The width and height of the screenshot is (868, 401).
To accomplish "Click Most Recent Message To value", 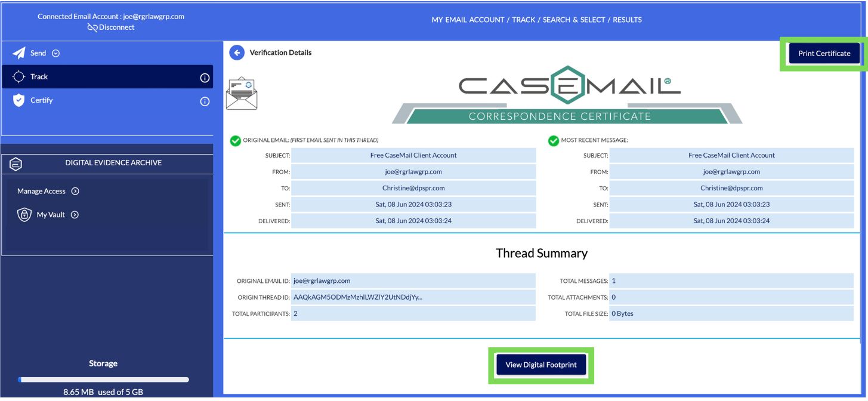I will (731, 188).
